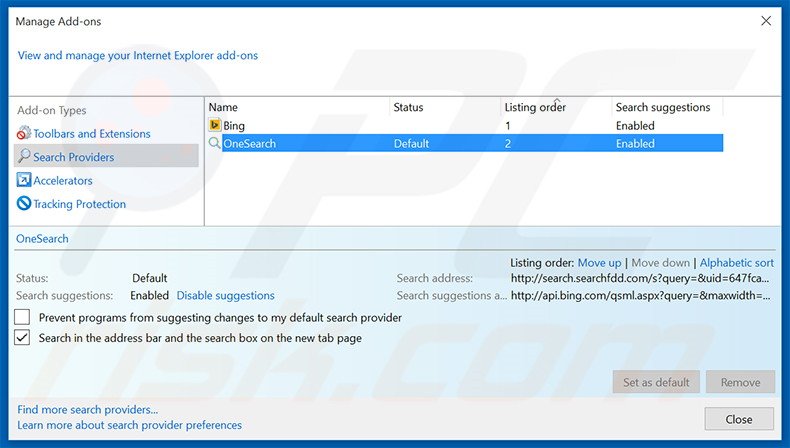Click Set as default button

(x=656, y=382)
